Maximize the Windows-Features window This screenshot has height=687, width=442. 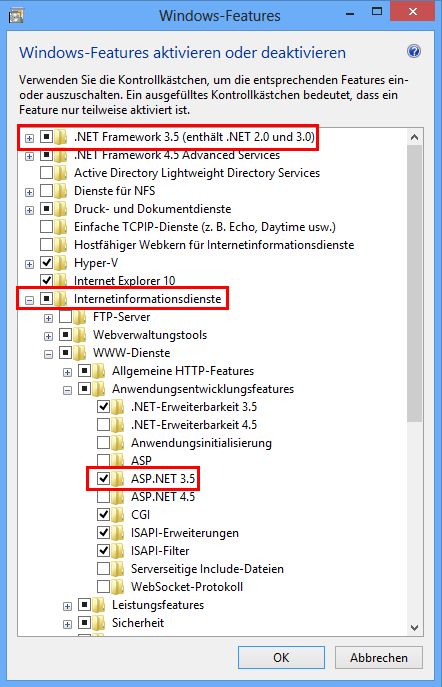[x=377, y=12]
